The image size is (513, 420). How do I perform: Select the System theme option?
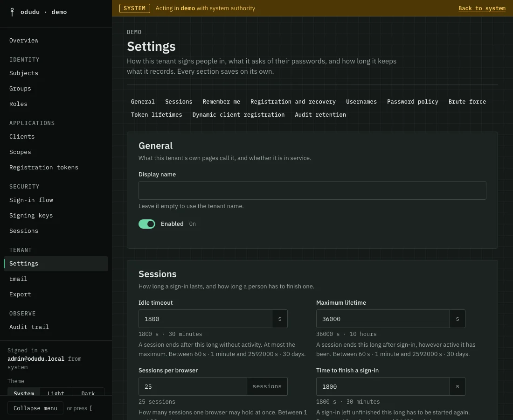tap(24, 393)
